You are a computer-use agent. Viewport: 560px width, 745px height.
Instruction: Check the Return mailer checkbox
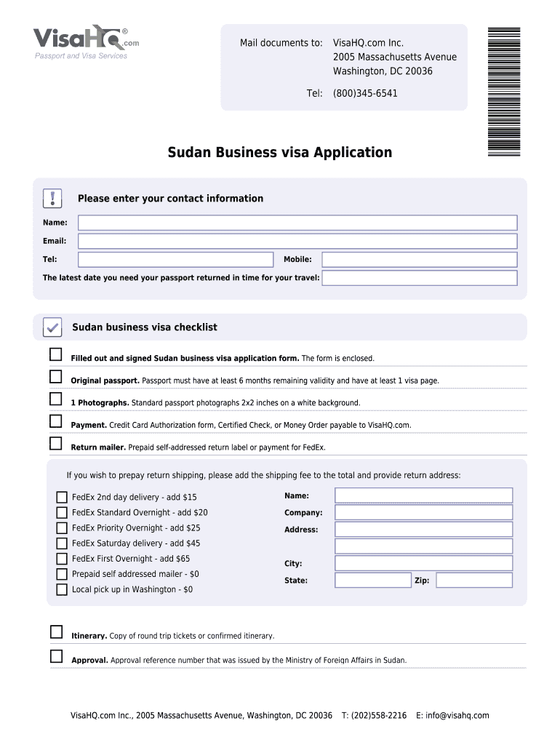(56, 443)
